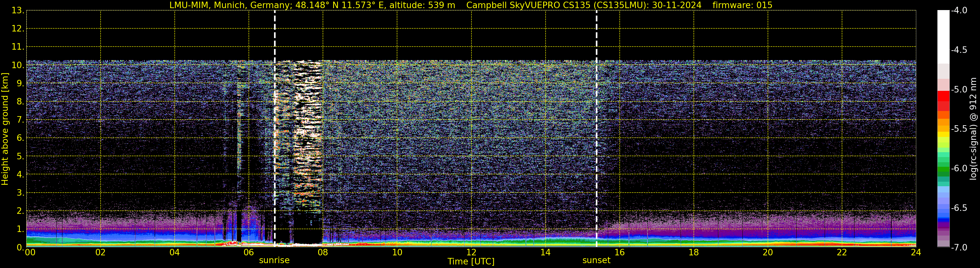
Task: Select the 'Campbell SkyVUEPRO CS135' instrument title text
Action: 528,5
